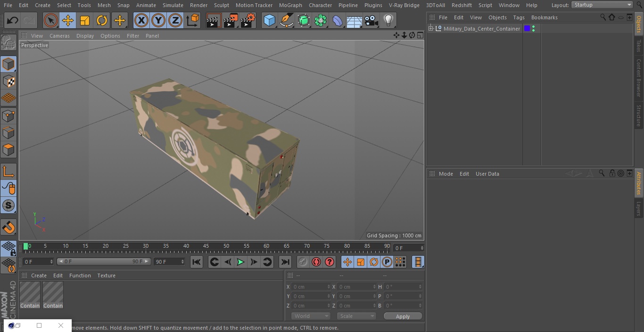The height and width of the screenshot is (332, 644).
Task: Toggle Enable Snap magnet icon
Action: point(8,227)
